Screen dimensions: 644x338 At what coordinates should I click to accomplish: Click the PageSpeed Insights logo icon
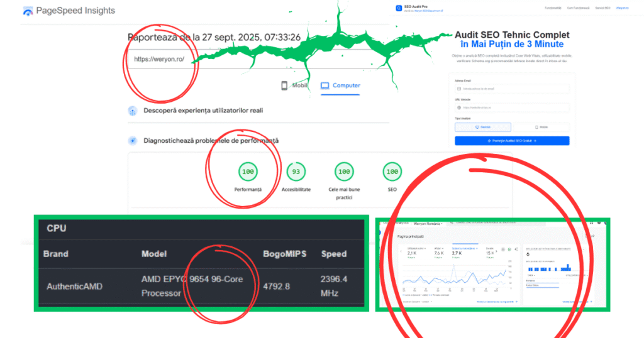tap(28, 11)
